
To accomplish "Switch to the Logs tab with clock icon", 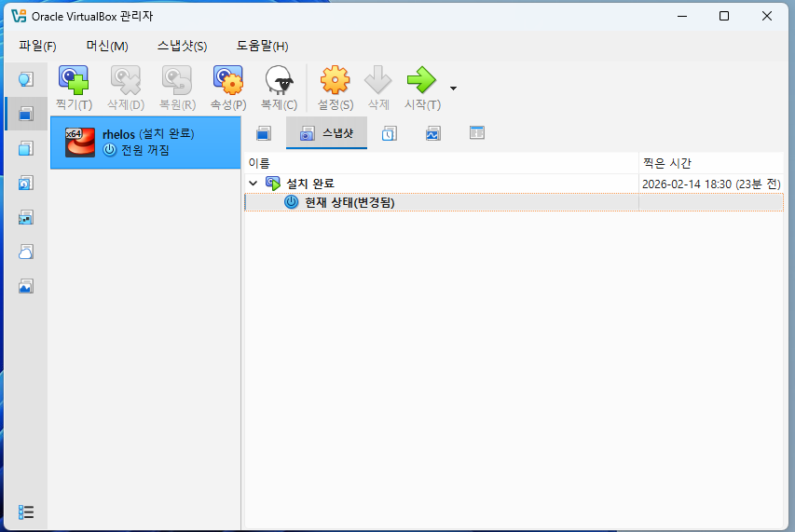I will 390,133.
